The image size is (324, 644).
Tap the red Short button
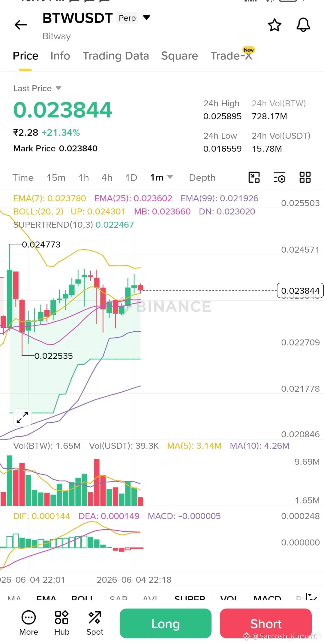coord(266,624)
